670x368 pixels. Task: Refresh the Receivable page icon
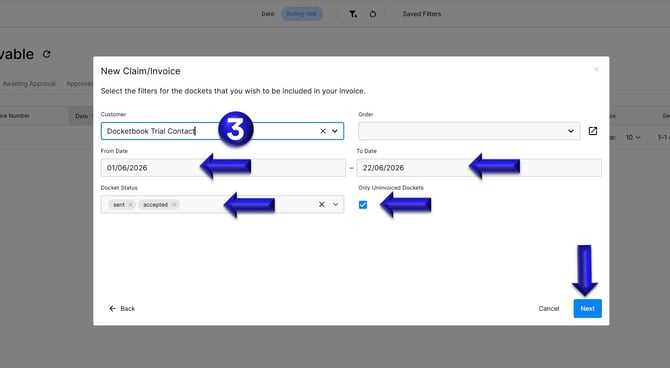coord(47,54)
